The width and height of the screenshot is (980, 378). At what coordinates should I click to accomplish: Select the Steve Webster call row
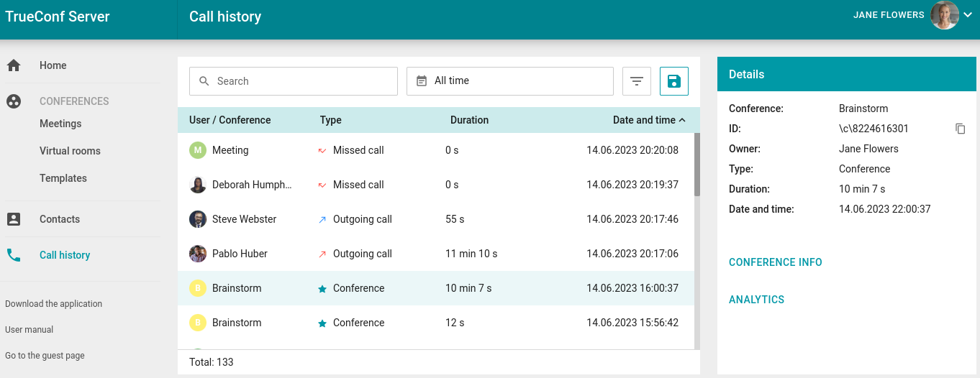pyautogui.click(x=435, y=219)
